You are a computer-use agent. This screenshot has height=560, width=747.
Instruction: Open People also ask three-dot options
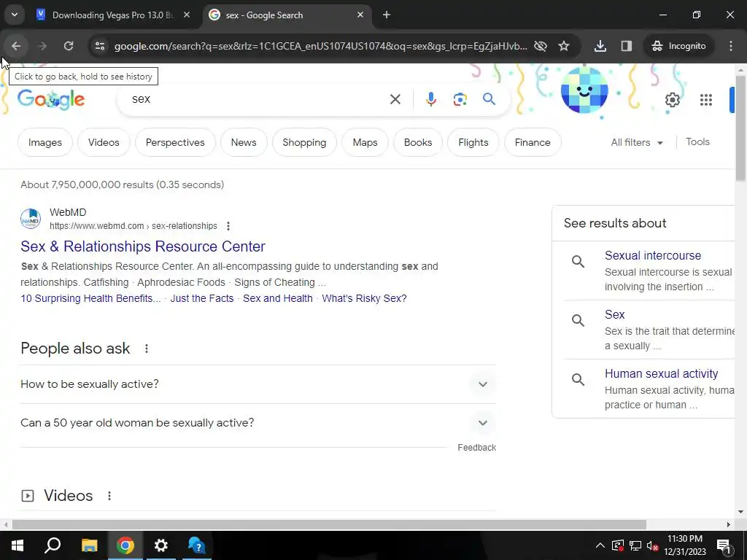[147, 349]
